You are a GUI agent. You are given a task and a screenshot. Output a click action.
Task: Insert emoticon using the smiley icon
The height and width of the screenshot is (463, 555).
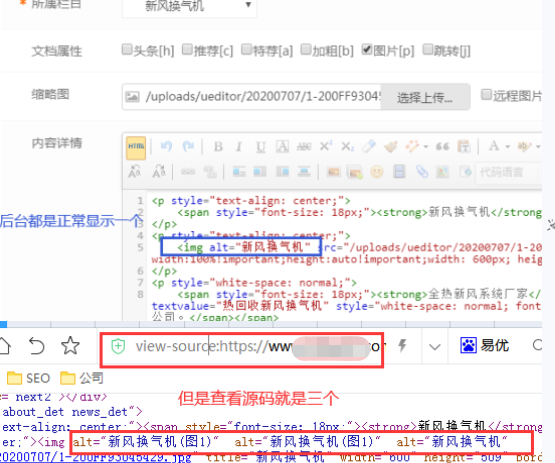pyautogui.click(x=377, y=172)
